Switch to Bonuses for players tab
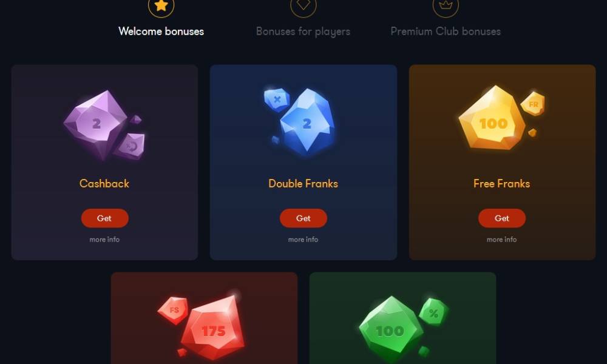 point(303,32)
